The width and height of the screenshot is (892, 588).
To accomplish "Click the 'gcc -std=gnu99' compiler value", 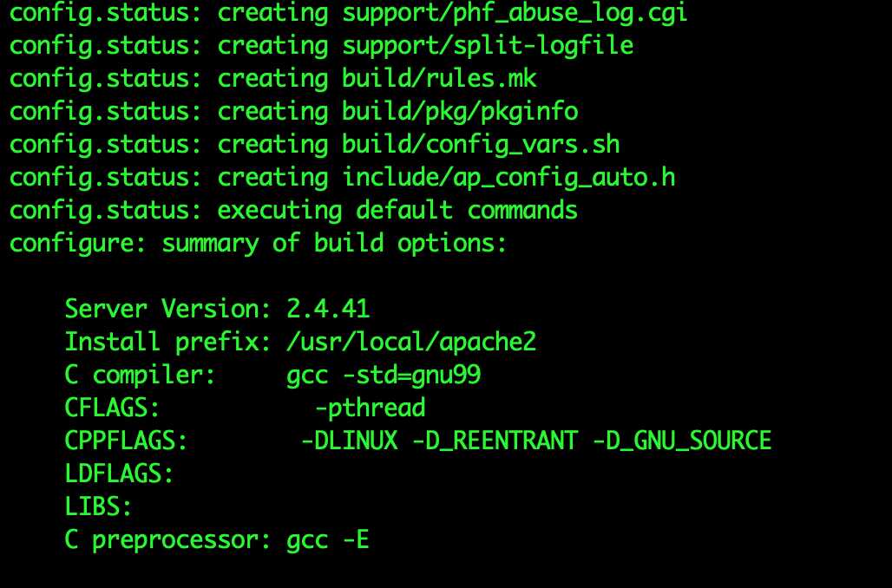I will point(384,375).
